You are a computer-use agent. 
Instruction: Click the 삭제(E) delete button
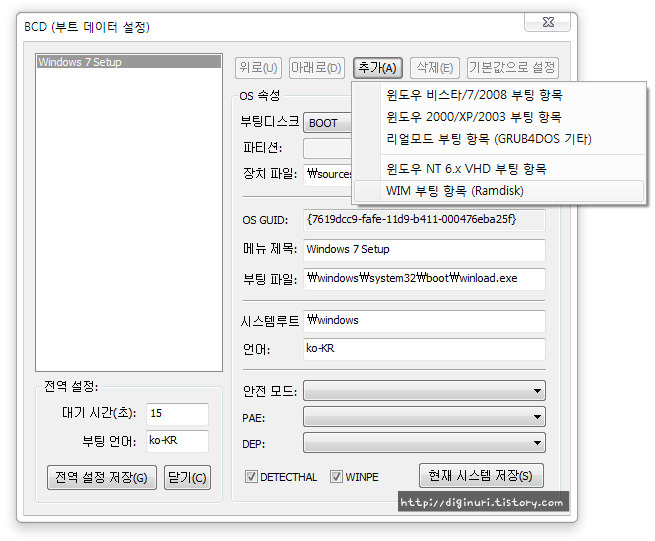tap(435, 68)
